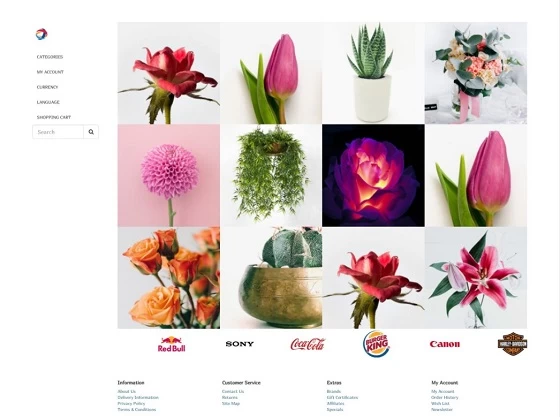Open the Canon brand logo
Viewport: 560px width, 417px height.
(x=445, y=344)
